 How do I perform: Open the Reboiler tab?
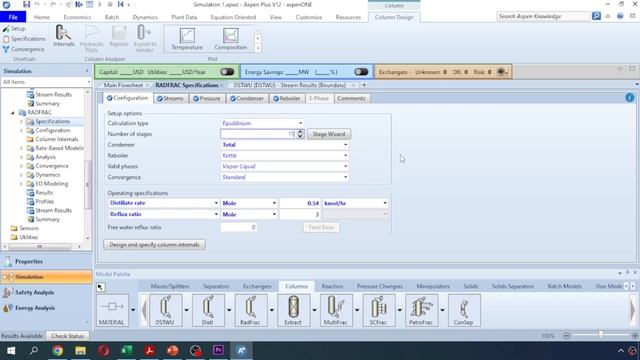click(x=287, y=98)
